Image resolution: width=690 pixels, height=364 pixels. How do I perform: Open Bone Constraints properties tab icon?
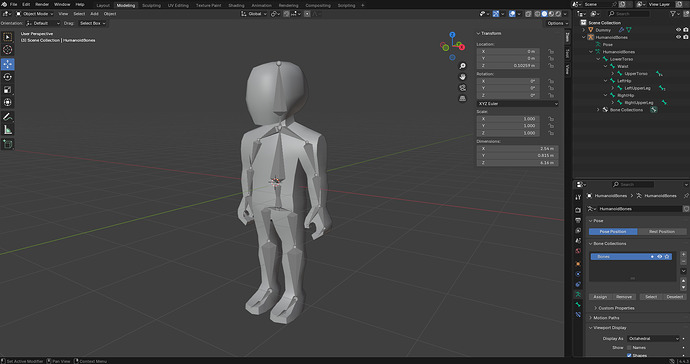(x=578, y=315)
